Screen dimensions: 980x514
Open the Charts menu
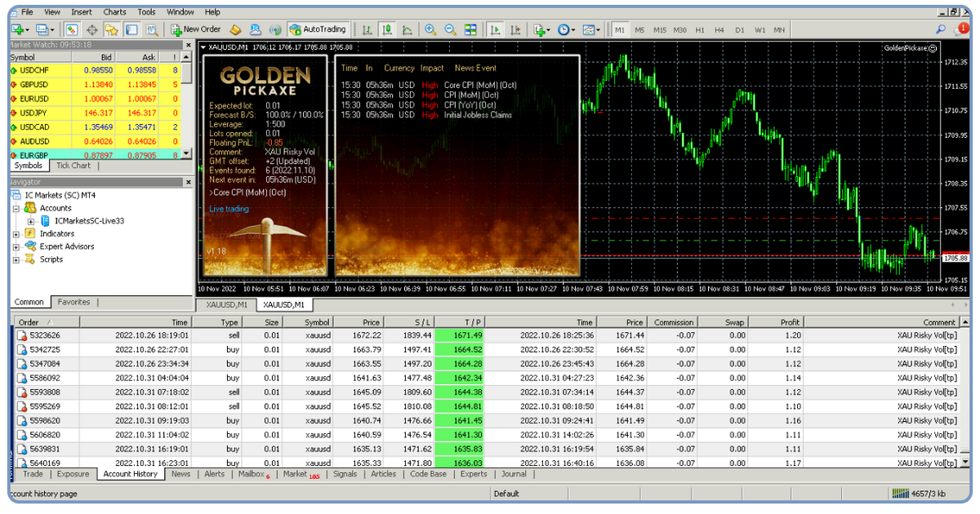(114, 11)
